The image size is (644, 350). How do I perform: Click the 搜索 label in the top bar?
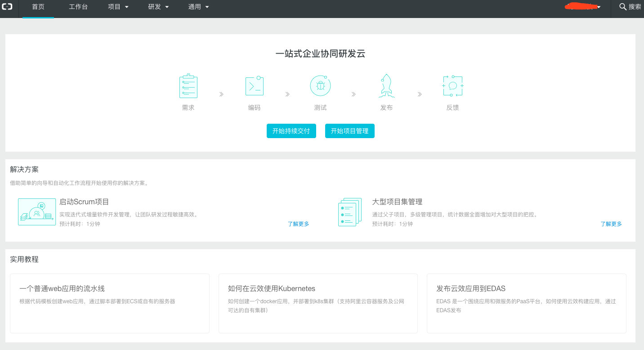coord(635,7)
